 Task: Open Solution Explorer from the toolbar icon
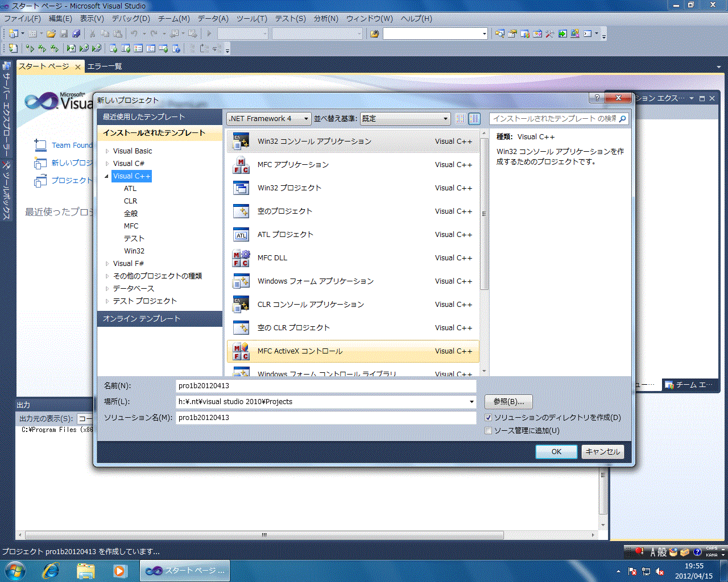tap(500, 34)
